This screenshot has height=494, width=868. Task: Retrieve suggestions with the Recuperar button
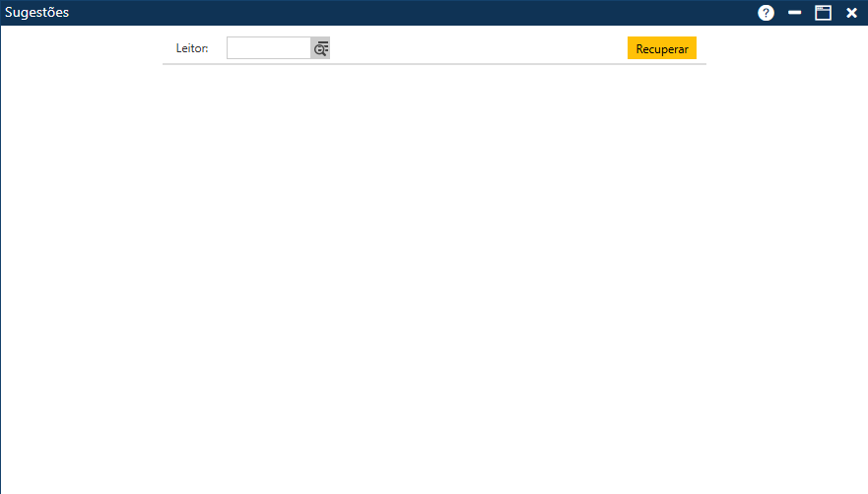661,48
